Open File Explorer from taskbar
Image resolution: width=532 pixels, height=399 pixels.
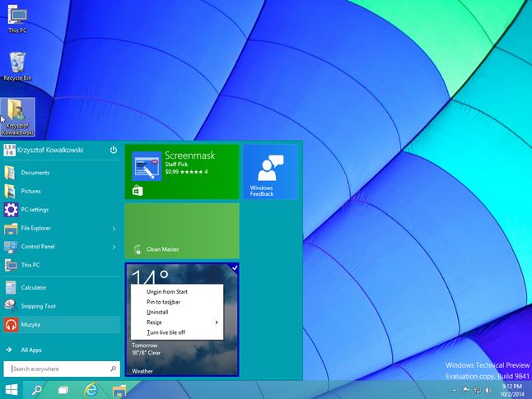click(x=119, y=390)
